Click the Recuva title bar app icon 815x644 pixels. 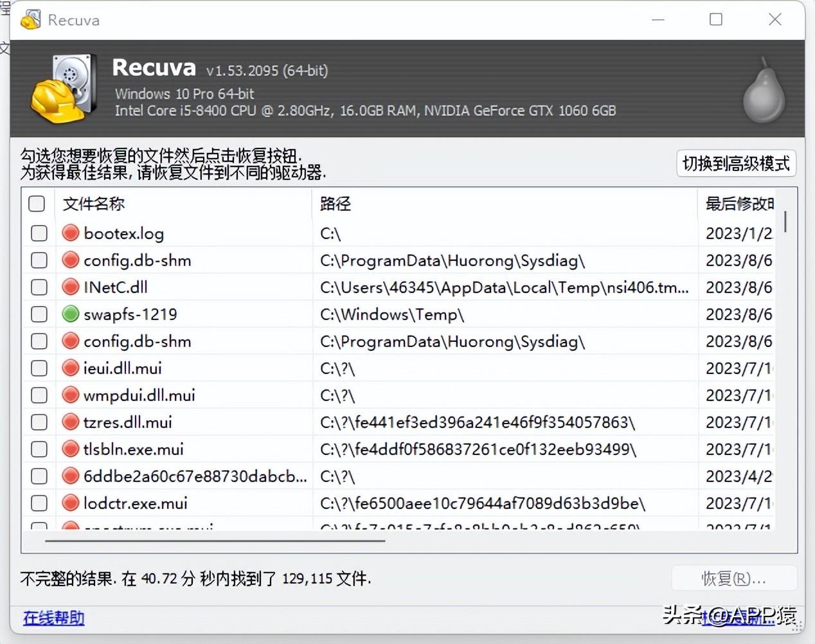30,20
